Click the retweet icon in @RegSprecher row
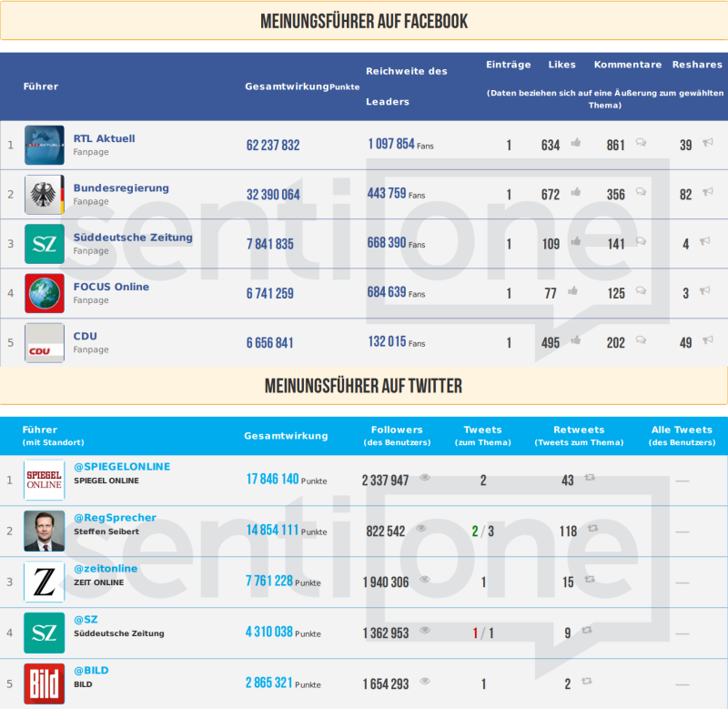Viewport: 728px width, 709px height. [593, 529]
